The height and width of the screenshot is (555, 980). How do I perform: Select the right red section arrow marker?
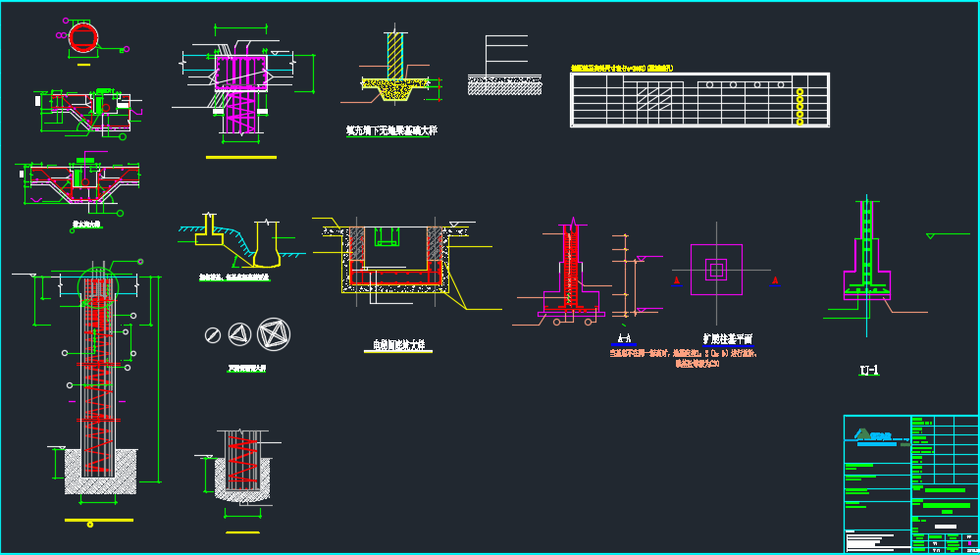pos(775,280)
